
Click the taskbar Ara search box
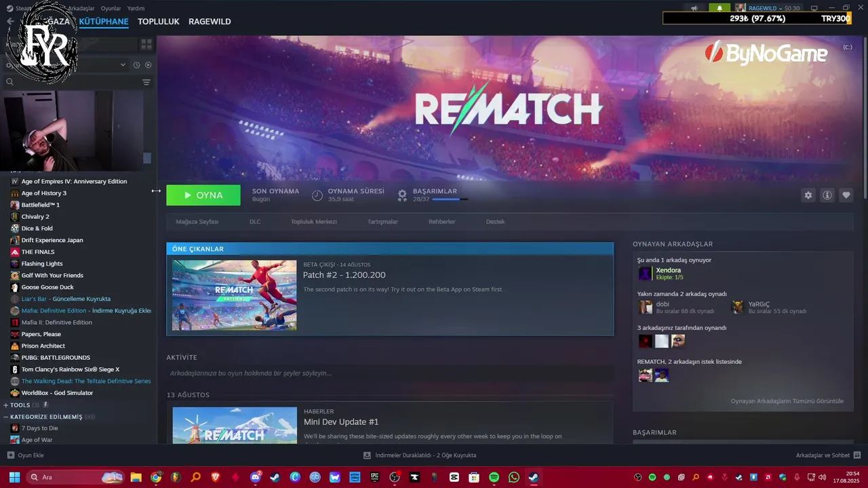pos(77,477)
